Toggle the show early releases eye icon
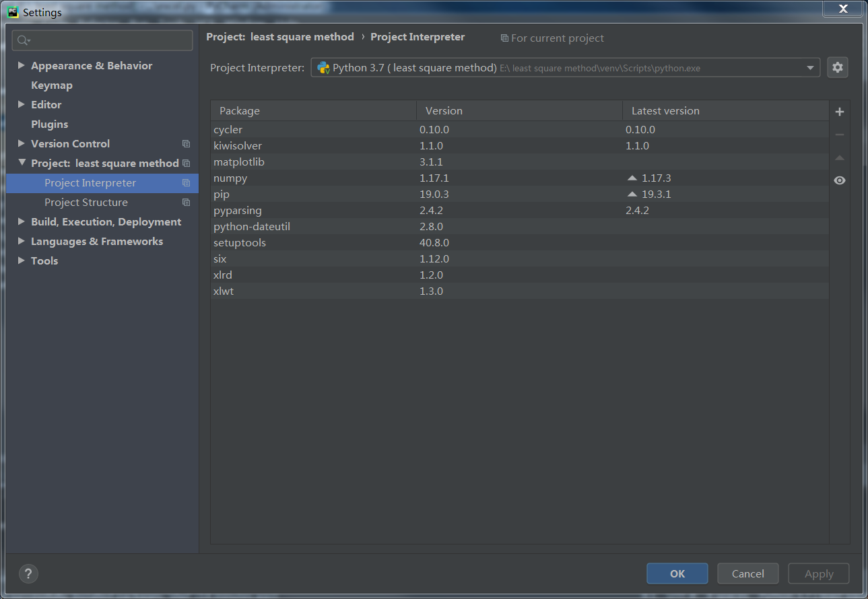 [x=839, y=180]
